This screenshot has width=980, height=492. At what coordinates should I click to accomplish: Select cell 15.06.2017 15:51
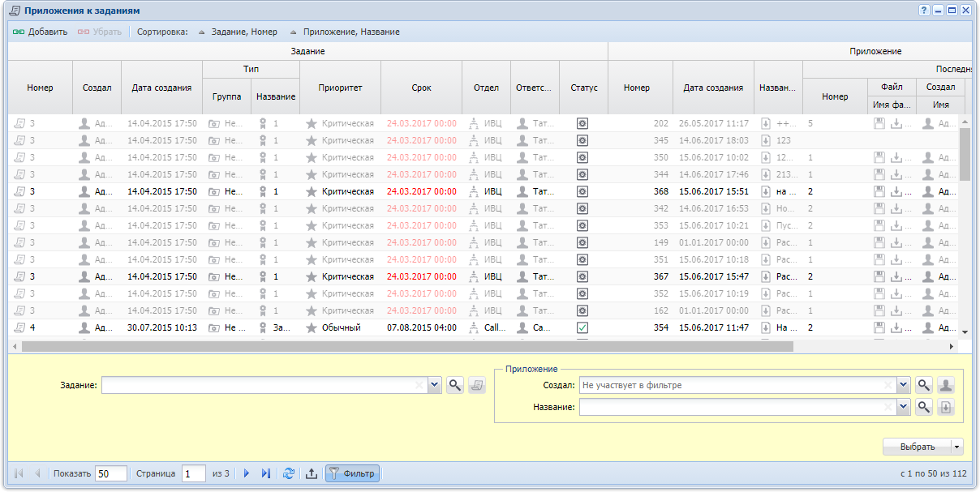click(714, 191)
